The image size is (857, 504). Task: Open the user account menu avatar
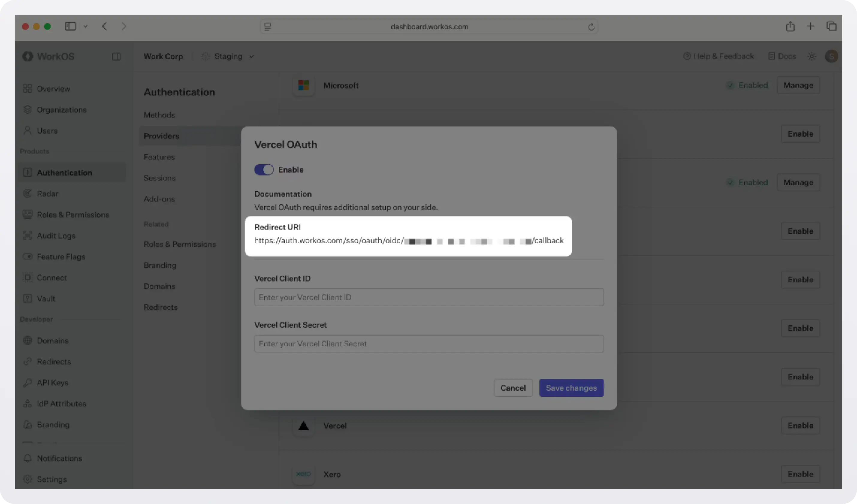click(832, 56)
